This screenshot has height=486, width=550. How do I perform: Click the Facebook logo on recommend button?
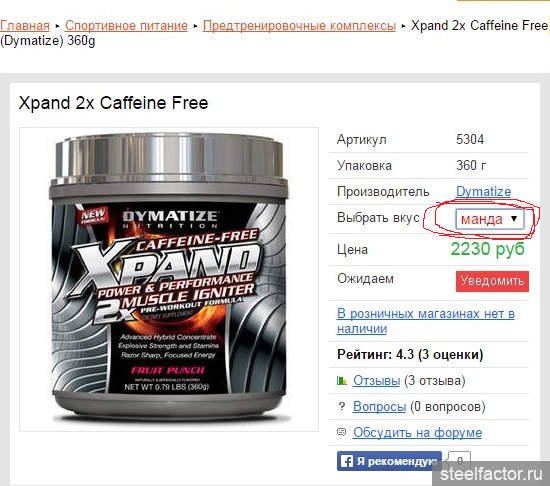pyautogui.click(x=347, y=461)
